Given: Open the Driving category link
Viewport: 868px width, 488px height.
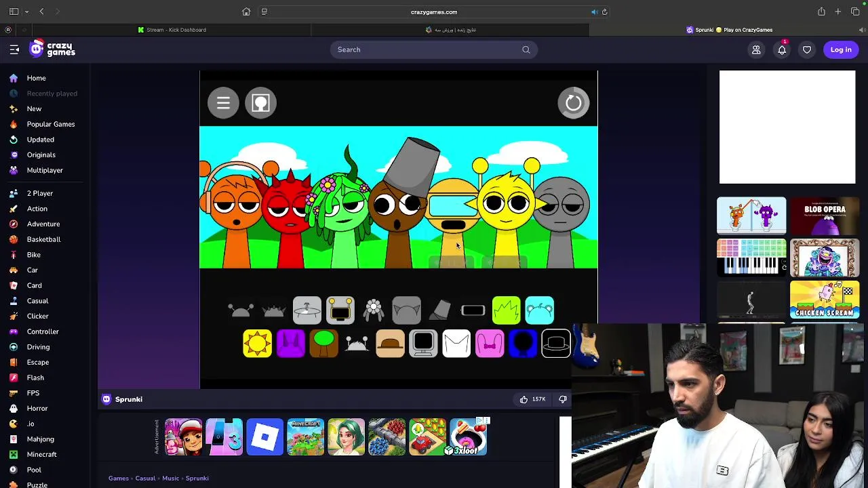Looking at the screenshot, I should pos(38,347).
